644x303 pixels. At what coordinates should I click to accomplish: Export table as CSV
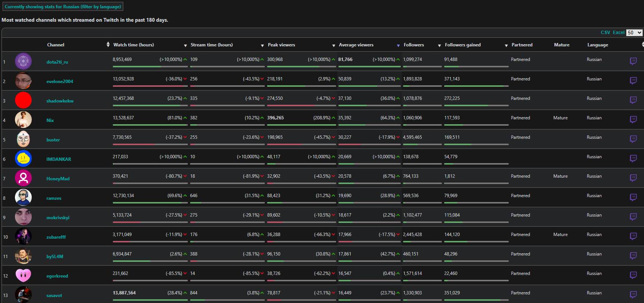(x=605, y=33)
